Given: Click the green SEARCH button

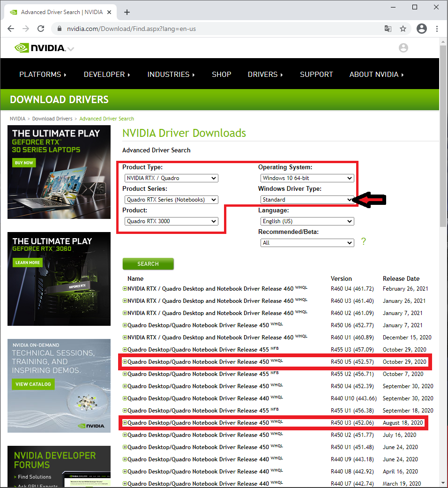Looking at the screenshot, I should click(148, 263).
